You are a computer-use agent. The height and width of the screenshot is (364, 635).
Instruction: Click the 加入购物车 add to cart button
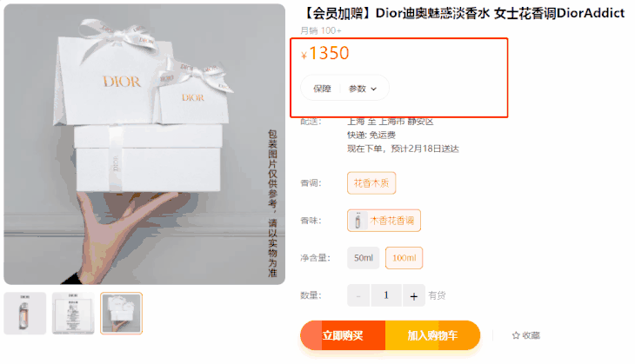pyautogui.click(x=432, y=335)
